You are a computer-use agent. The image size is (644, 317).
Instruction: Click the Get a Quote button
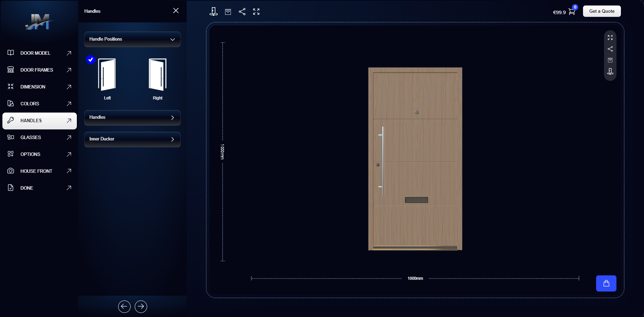tap(602, 11)
